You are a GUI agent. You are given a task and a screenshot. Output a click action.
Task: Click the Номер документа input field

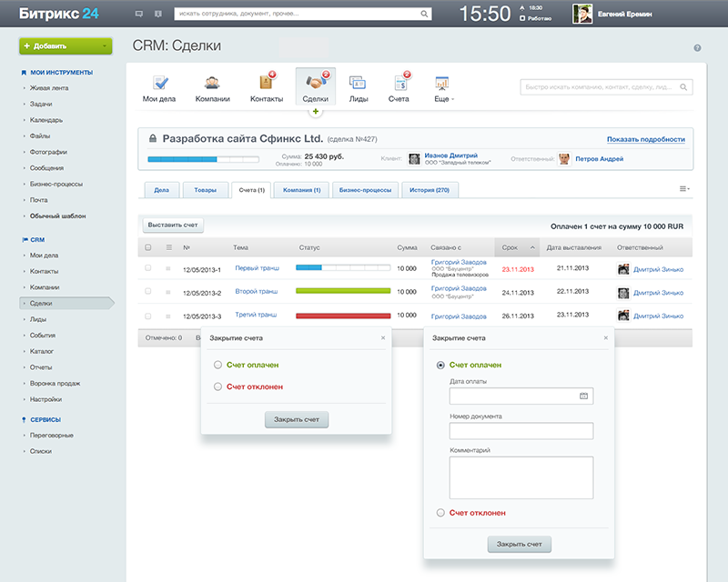coord(521,431)
